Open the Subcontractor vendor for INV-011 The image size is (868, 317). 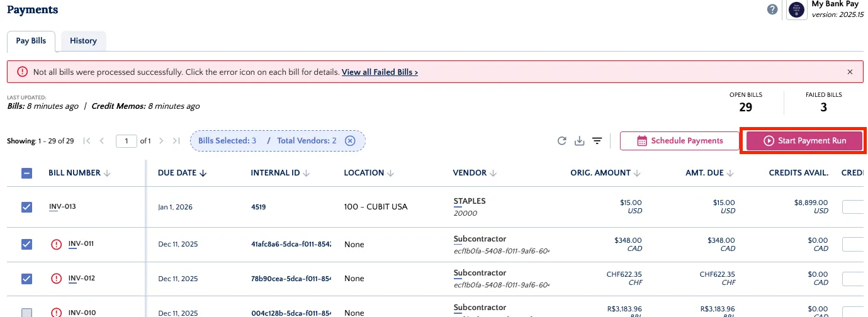(x=480, y=239)
